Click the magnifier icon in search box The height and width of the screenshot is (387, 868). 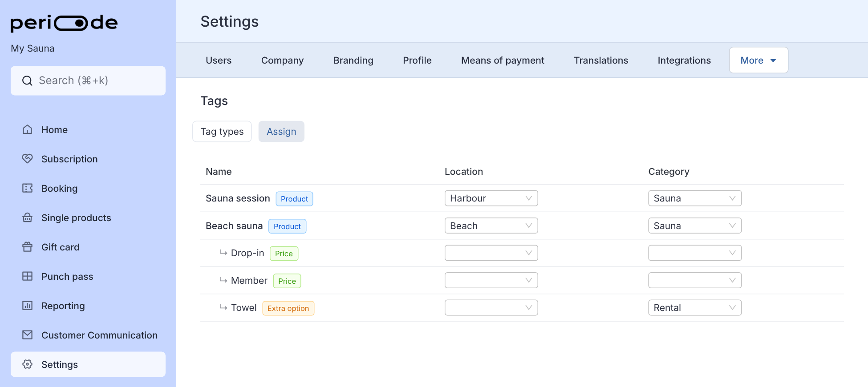click(28, 81)
